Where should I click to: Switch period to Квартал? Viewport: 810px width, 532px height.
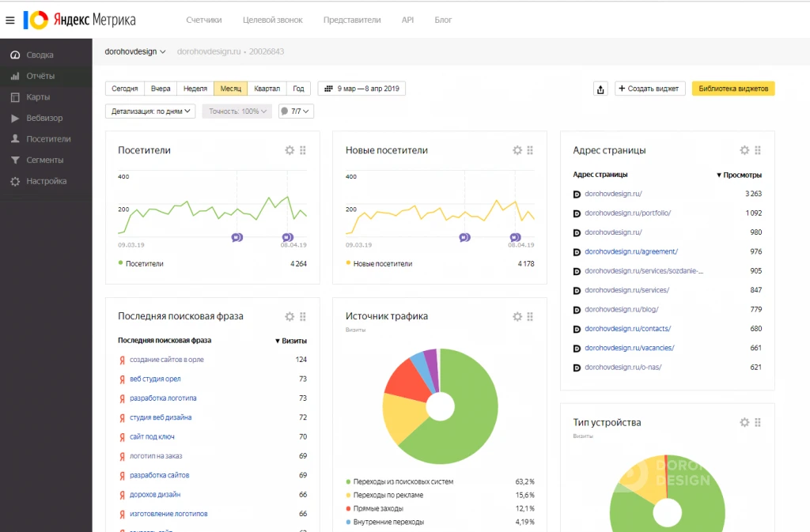267,89
